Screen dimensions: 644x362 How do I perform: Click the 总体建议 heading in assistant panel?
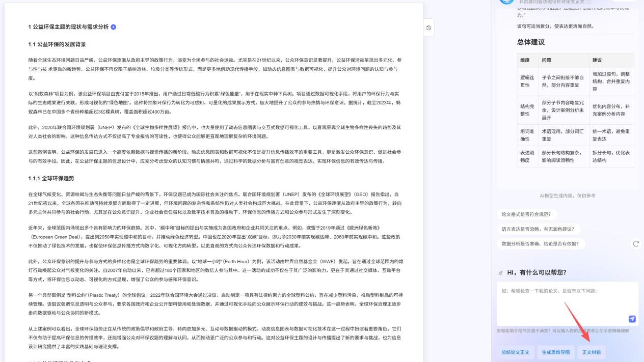[x=531, y=42]
